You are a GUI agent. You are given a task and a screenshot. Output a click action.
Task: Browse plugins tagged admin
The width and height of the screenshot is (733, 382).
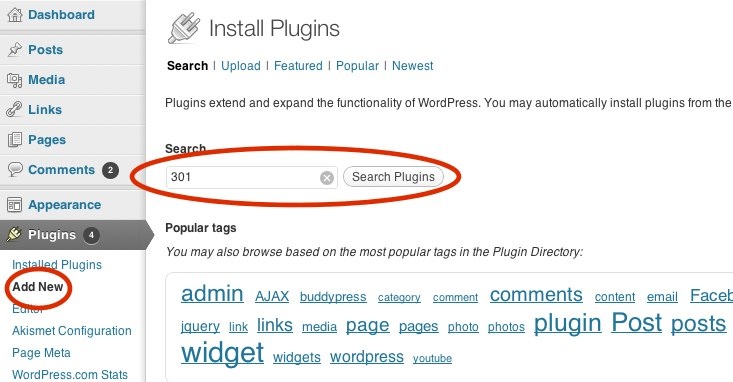[x=212, y=294]
